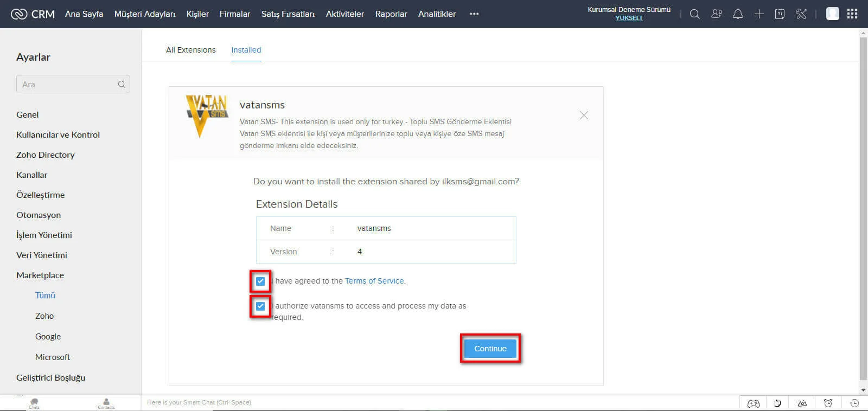The height and width of the screenshot is (411, 868).
Task: Open the calendar icon in the top bar
Action: coord(780,14)
